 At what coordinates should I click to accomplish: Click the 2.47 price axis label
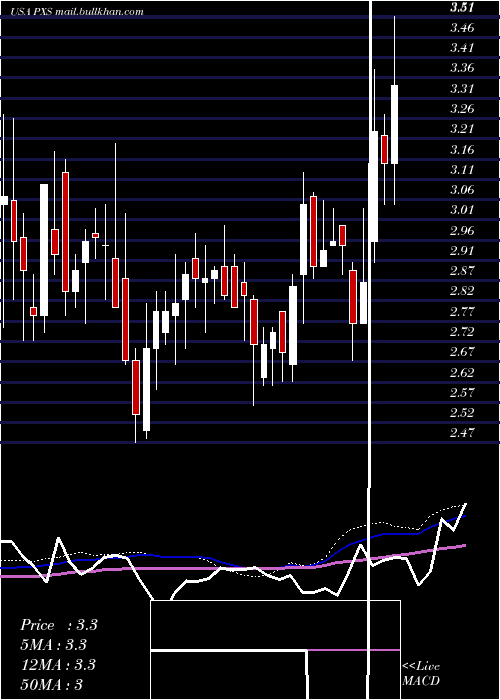(462, 433)
